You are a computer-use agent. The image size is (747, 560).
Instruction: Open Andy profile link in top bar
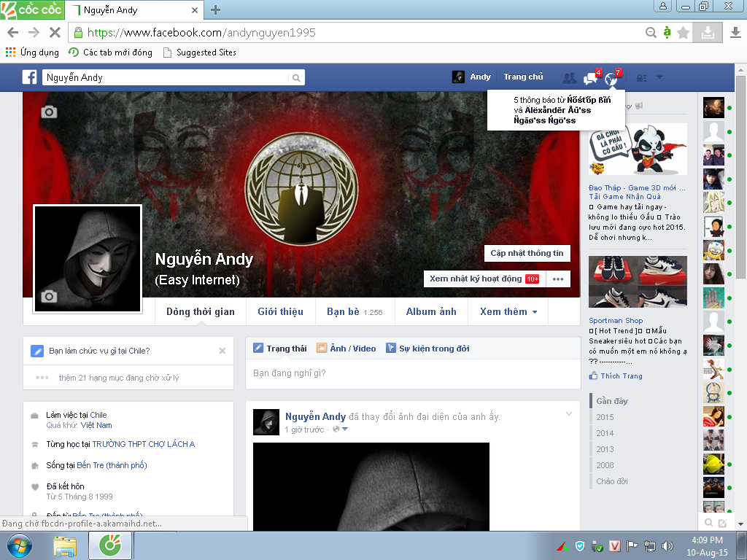(x=471, y=77)
